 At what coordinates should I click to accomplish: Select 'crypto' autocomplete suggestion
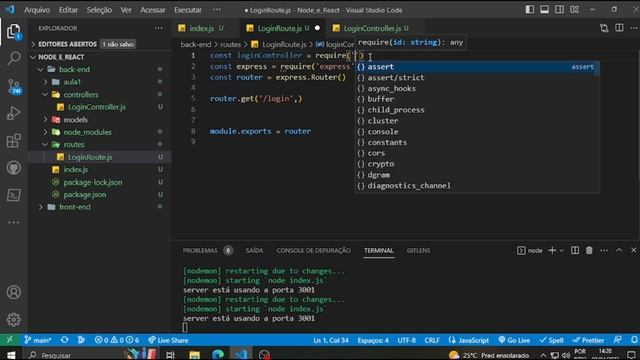click(477, 164)
